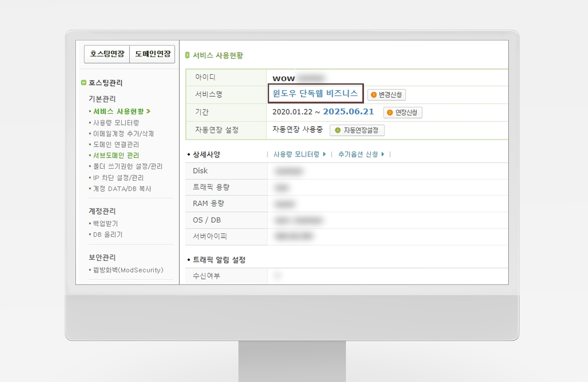Click the 서버아이피 row label
This screenshot has height=382, width=588.
click(210, 236)
